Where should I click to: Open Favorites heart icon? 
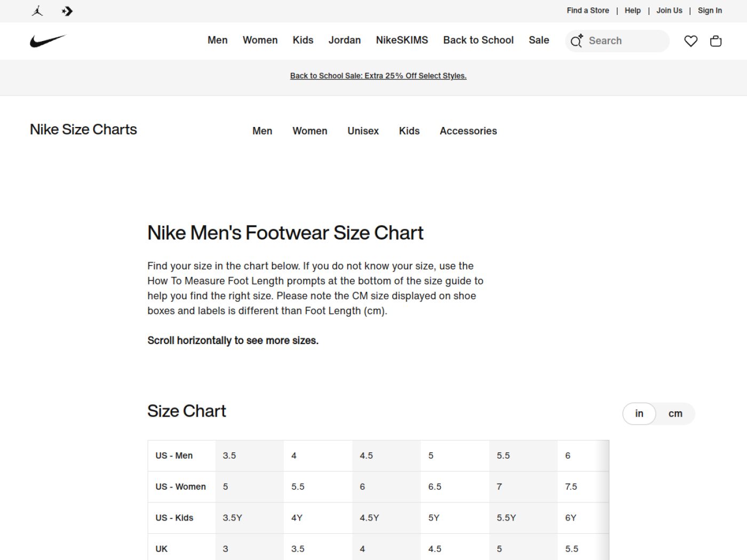tap(691, 41)
